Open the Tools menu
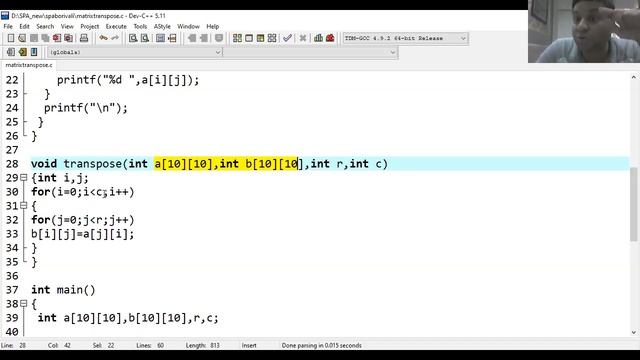This screenshot has width=640, height=360. coord(140,27)
